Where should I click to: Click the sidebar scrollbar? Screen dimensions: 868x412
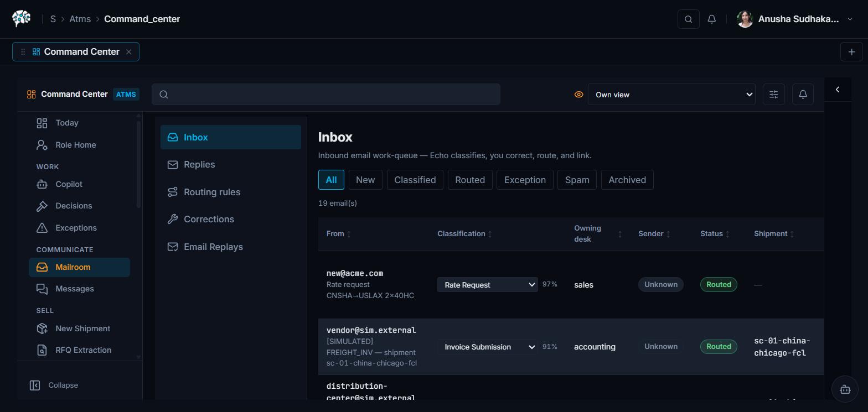coord(138,164)
